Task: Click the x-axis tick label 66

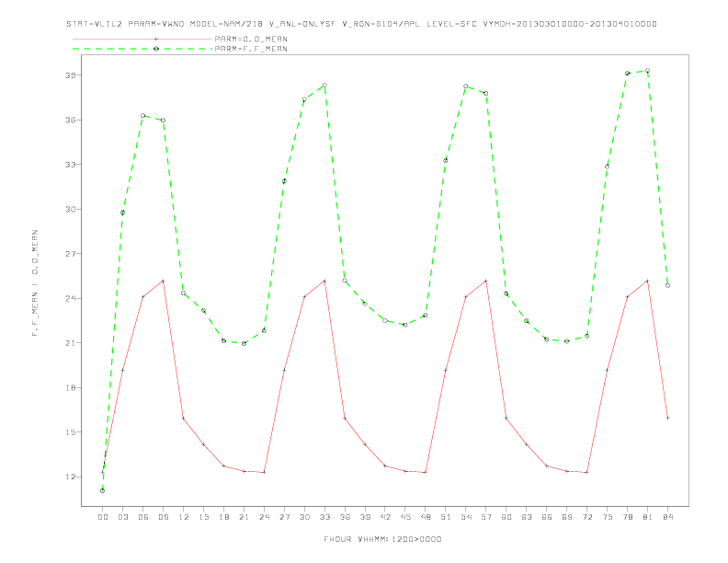Action: tap(547, 517)
